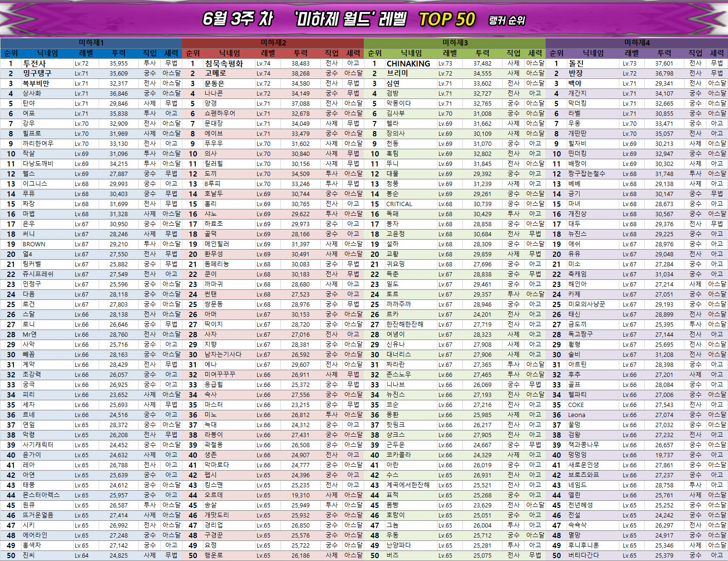Click player name 침묵속평화 in 미하제2

(x=224, y=63)
